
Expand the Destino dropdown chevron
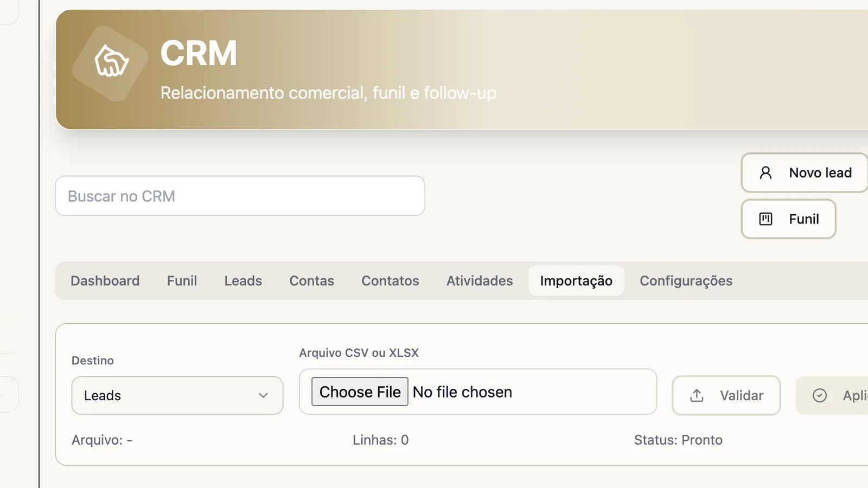pyautogui.click(x=263, y=396)
